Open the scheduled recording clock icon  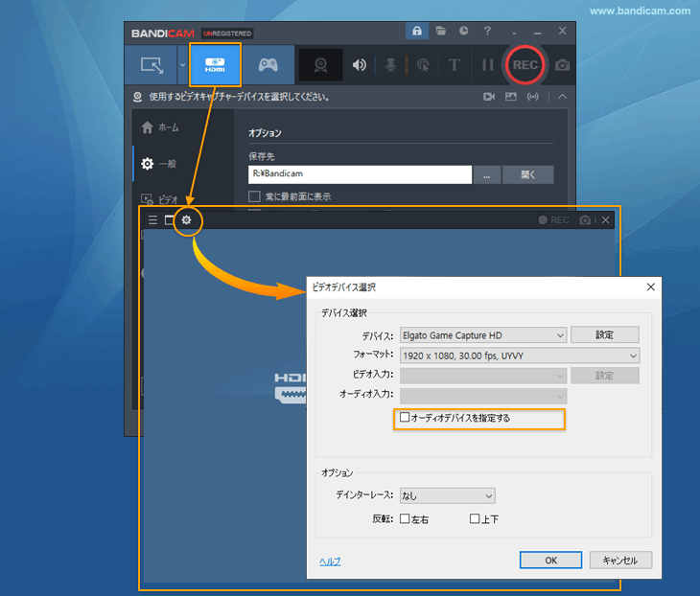[x=464, y=31]
